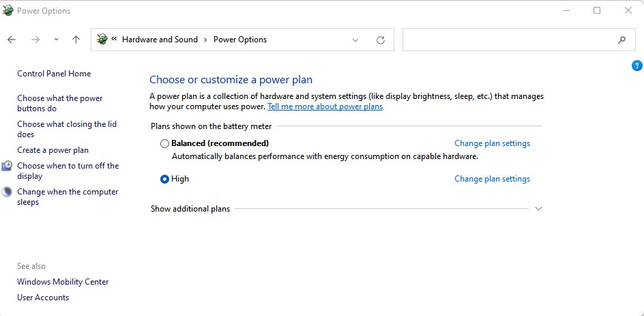644x316 pixels.
Task: Select the High power plan
Action: (x=164, y=179)
